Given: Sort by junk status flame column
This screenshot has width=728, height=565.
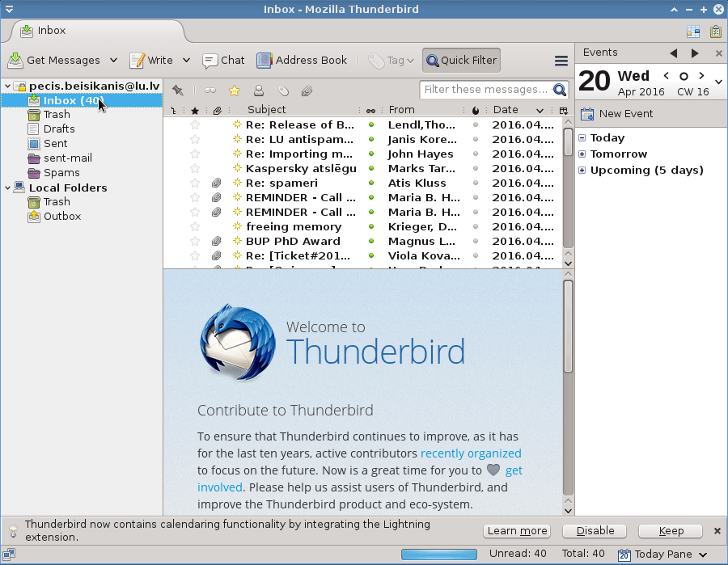Looking at the screenshot, I should pyautogui.click(x=476, y=111).
